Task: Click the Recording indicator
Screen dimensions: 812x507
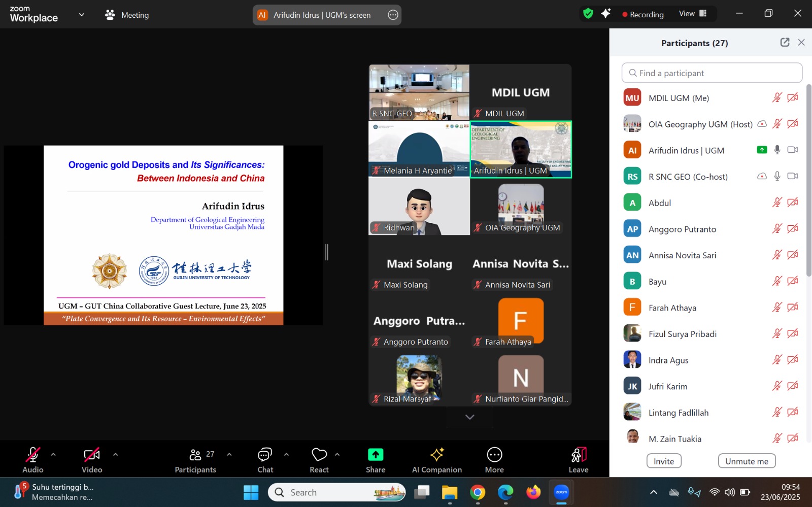Action: (643, 15)
